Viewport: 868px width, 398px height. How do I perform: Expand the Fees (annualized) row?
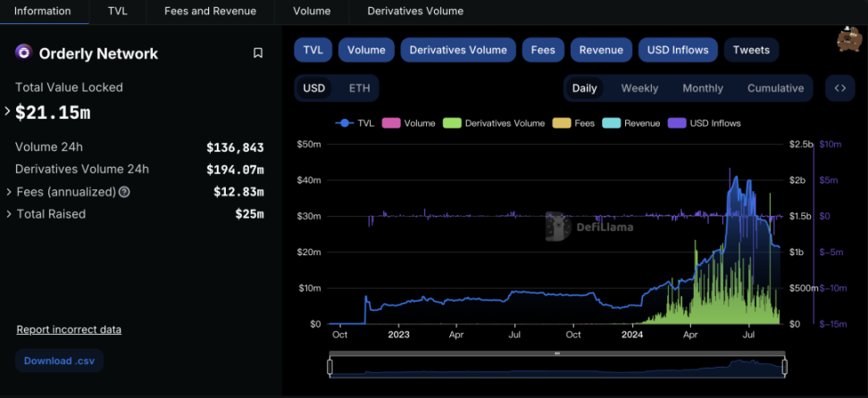(8, 192)
